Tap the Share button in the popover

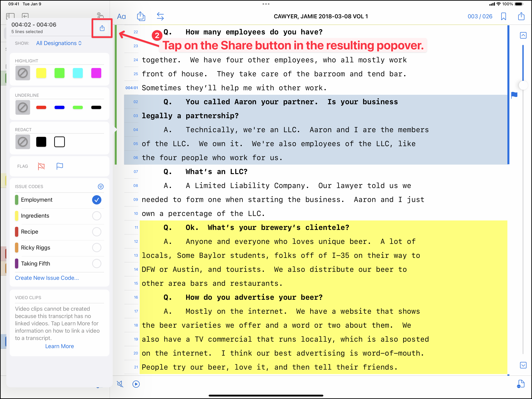tap(102, 28)
